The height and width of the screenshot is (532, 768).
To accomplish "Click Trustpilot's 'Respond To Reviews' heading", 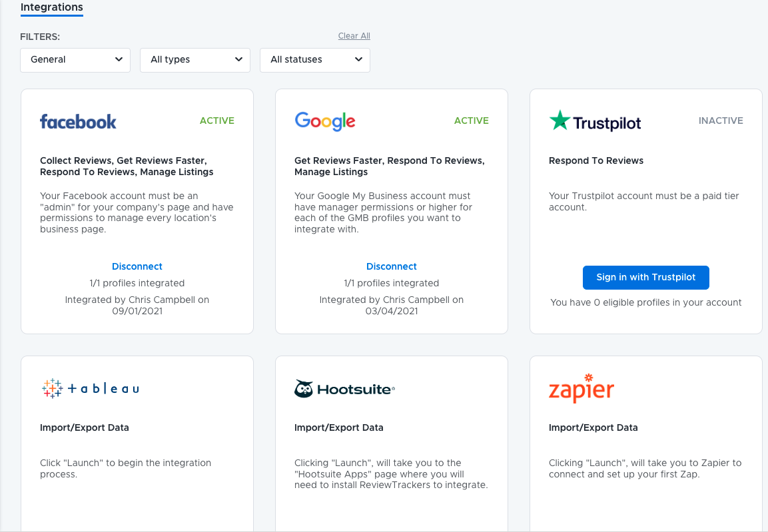I will [x=596, y=160].
